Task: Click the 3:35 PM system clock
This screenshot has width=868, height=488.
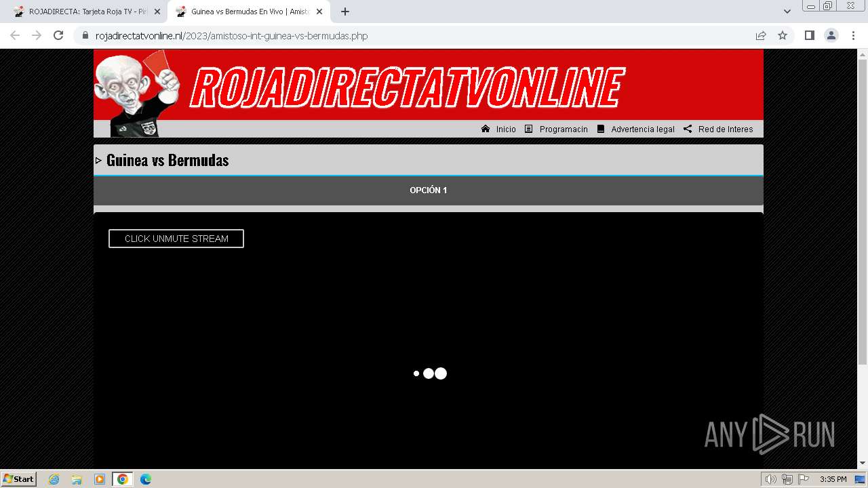Action: [x=833, y=479]
